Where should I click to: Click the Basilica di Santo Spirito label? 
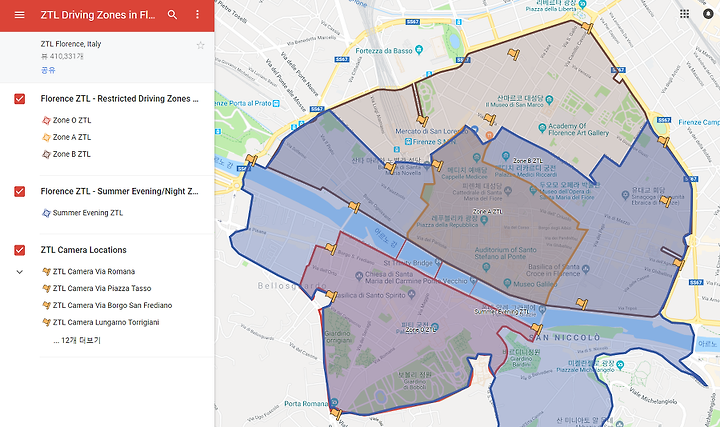click(x=370, y=295)
